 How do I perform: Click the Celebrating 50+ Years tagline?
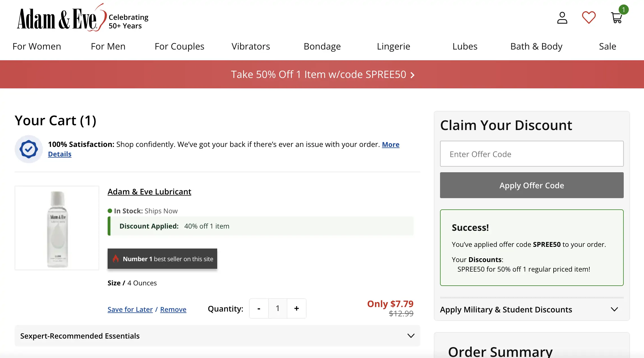(128, 21)
